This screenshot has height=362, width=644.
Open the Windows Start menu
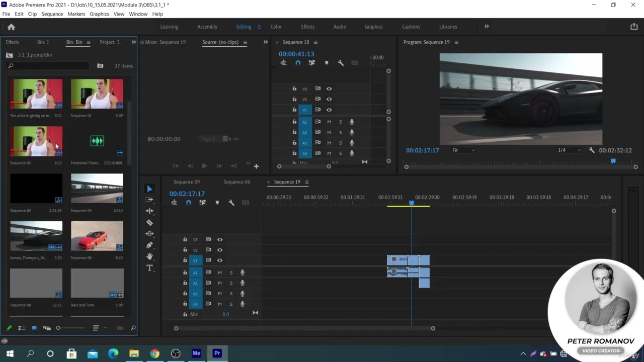click(10, 353)
